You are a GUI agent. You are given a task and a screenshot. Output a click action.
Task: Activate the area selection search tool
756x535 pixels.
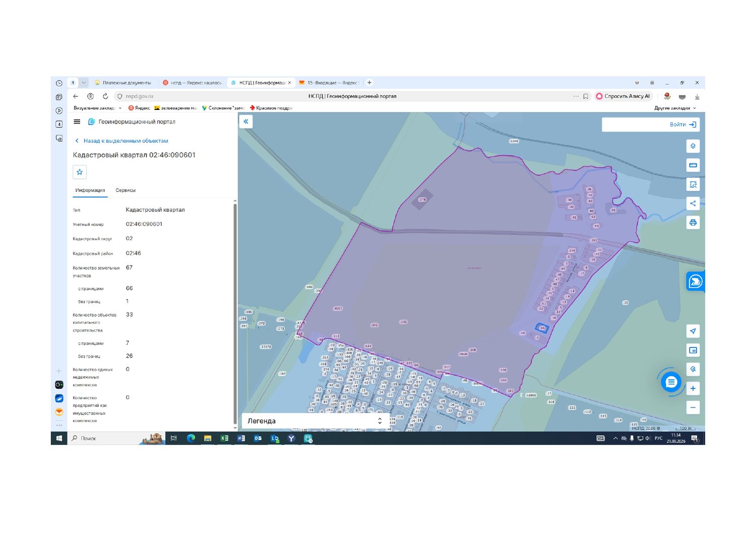[x=693, y=185]
